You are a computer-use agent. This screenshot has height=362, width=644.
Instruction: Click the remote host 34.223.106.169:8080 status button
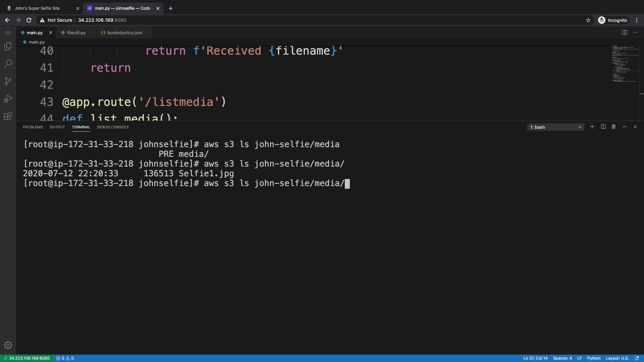27,358
